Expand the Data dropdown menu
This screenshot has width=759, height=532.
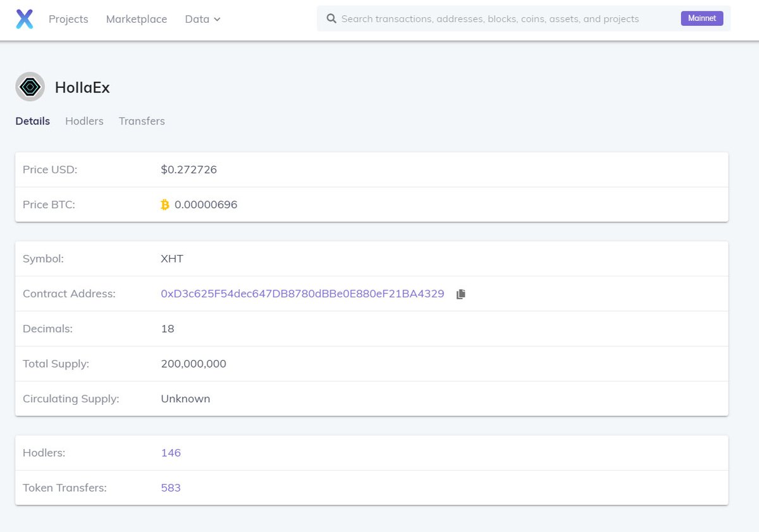pos(202,19)
